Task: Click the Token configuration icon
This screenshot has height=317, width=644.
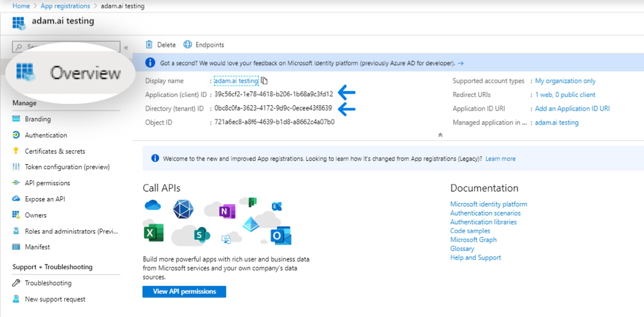Action: click(17, 167)
